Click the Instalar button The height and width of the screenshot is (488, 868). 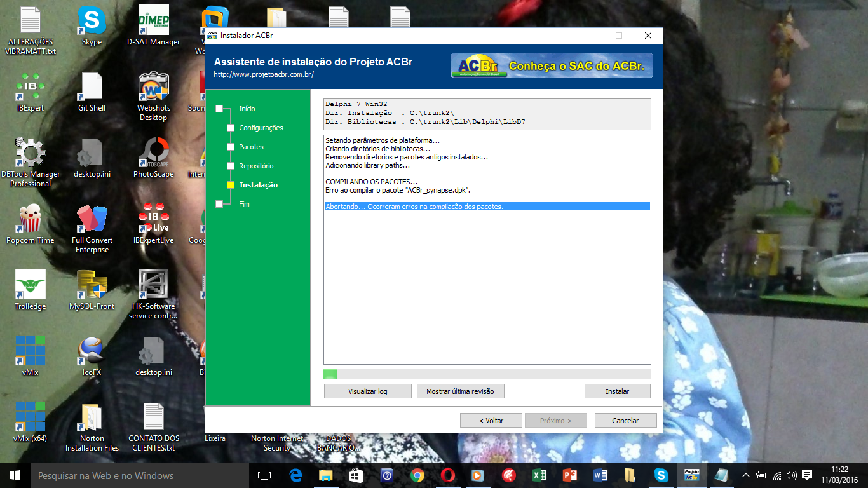tap(618, 391)
